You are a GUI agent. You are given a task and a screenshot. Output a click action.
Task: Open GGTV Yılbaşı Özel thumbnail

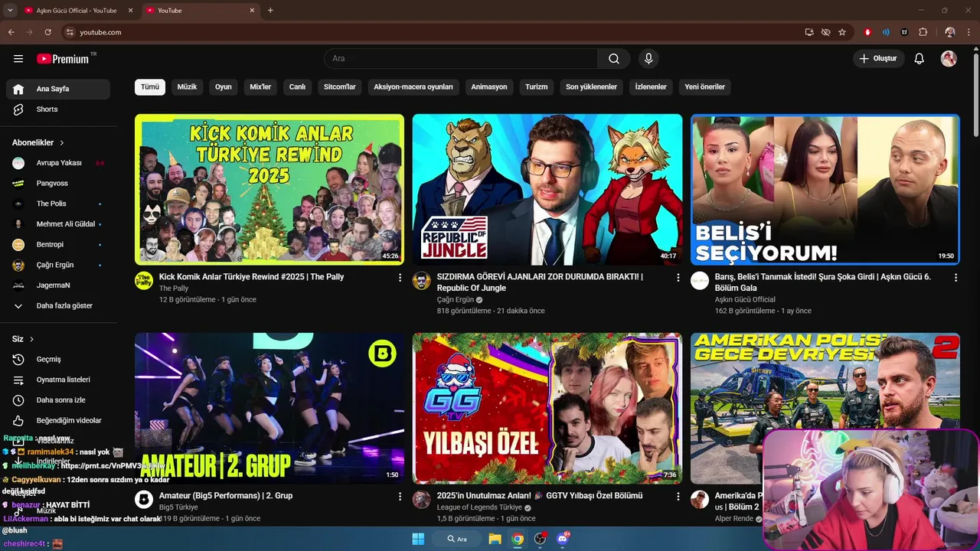click(547, 408)
